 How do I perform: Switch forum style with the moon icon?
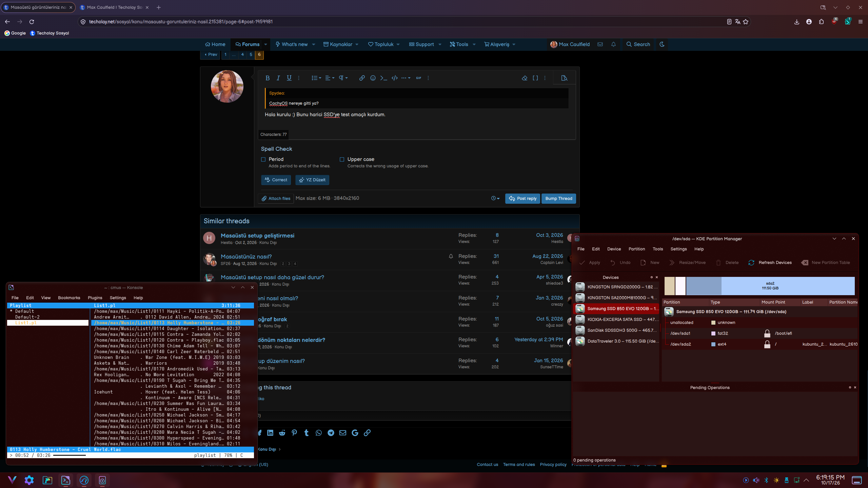pyautogui.click(x=662, y=44)
